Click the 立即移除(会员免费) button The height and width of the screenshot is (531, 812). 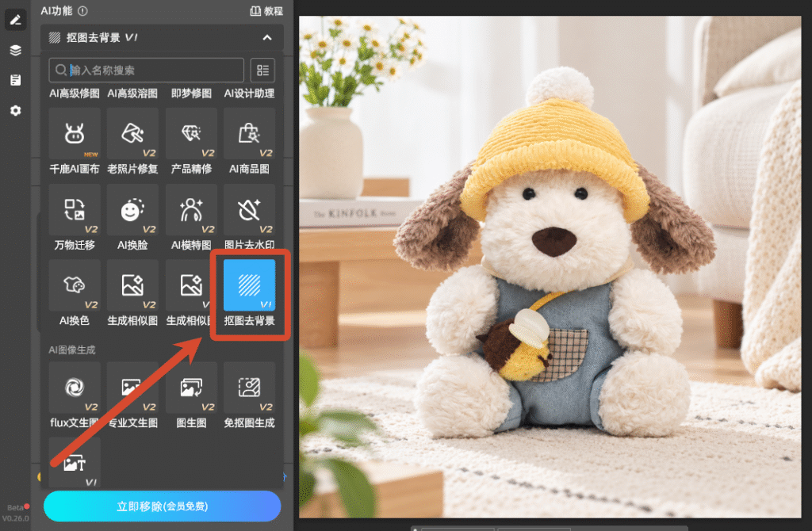point(162,506)
